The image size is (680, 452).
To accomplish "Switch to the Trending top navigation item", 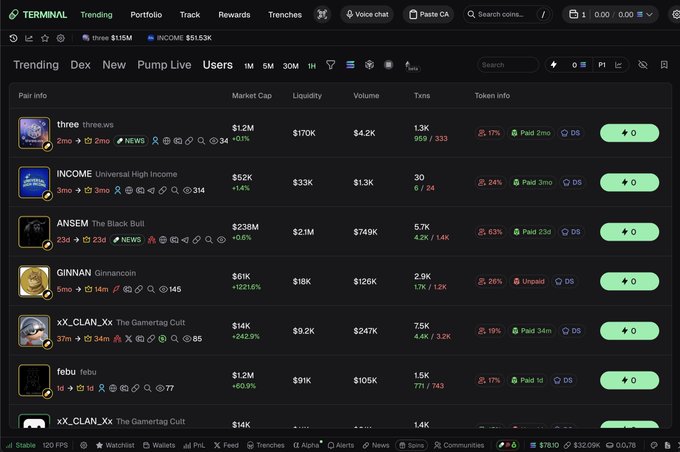I will click(96, 15).
